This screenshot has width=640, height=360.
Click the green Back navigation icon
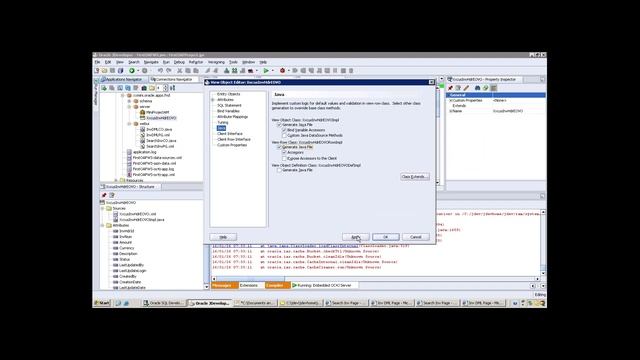tap(132, 71)
